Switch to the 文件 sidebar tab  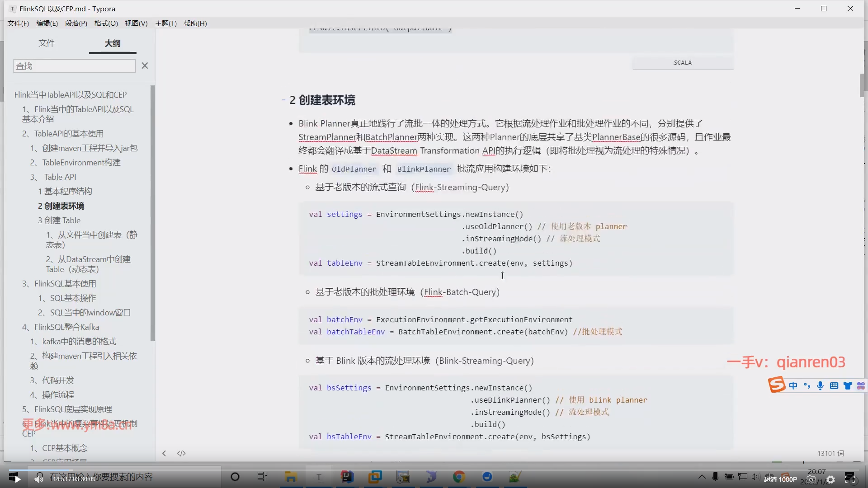point(47,43)
